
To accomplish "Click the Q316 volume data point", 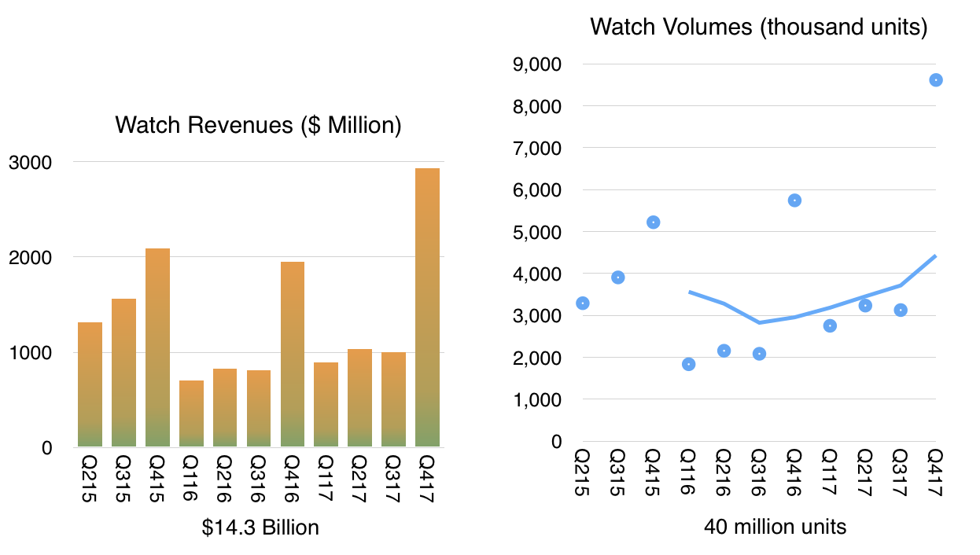I will click(759, 354).
